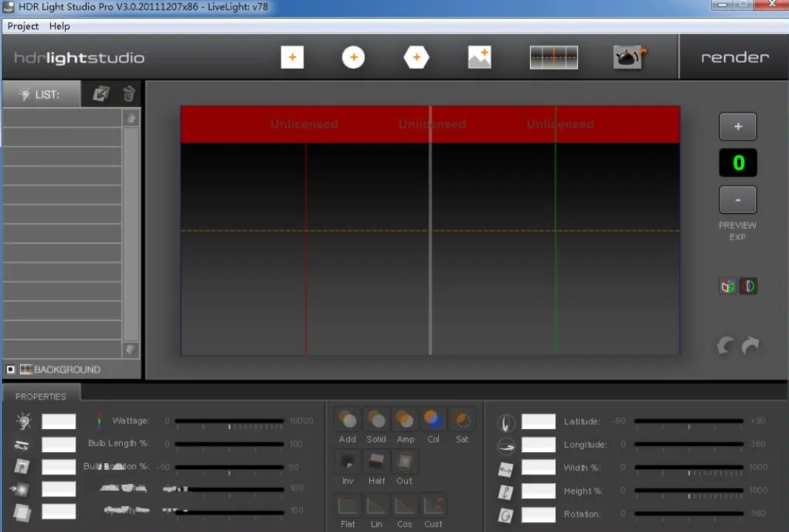Click the wattage color picker icon
The width and height of the screenshot is (789, 532).
99,421
